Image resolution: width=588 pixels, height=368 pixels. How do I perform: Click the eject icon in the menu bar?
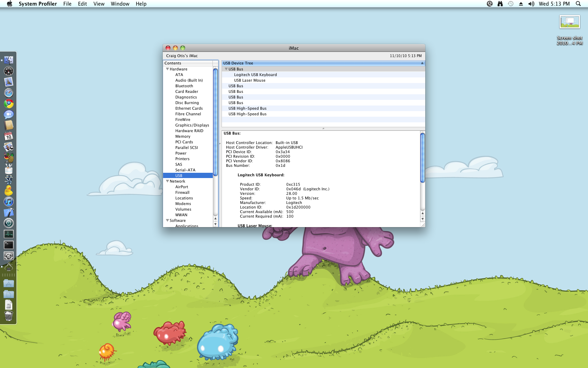(521, 4)
